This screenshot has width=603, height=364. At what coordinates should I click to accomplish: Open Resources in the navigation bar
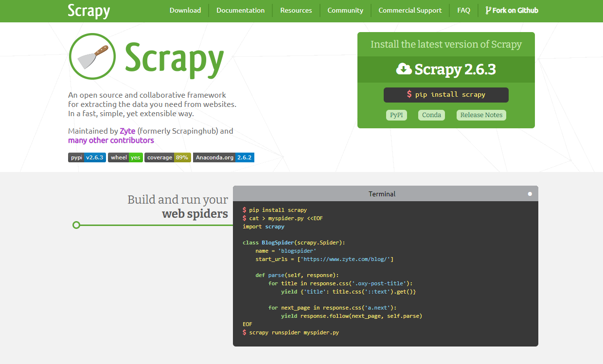(x=296, y=10)
